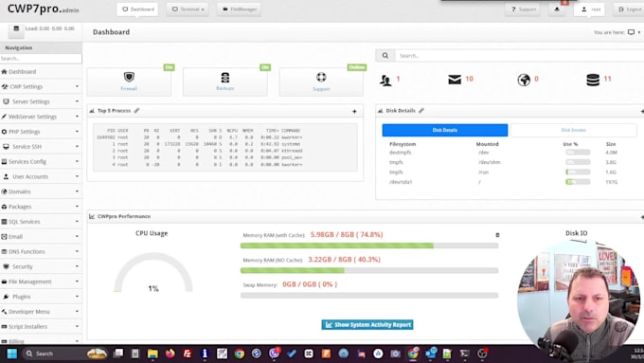The image size is (644, 363).
Task: Open Terminal dropdown in top bar
Action: (x=188, y=9)
